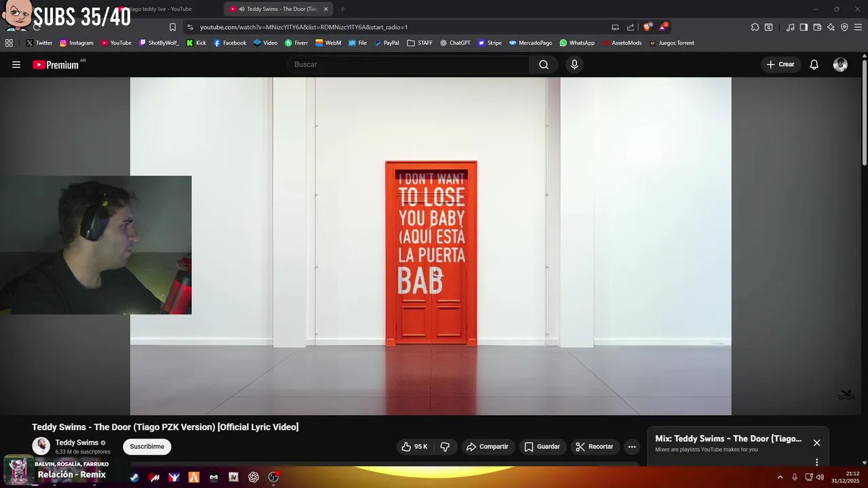Open the Brave VPN shield icon
The image size is (868, 488).
(844, 27)
